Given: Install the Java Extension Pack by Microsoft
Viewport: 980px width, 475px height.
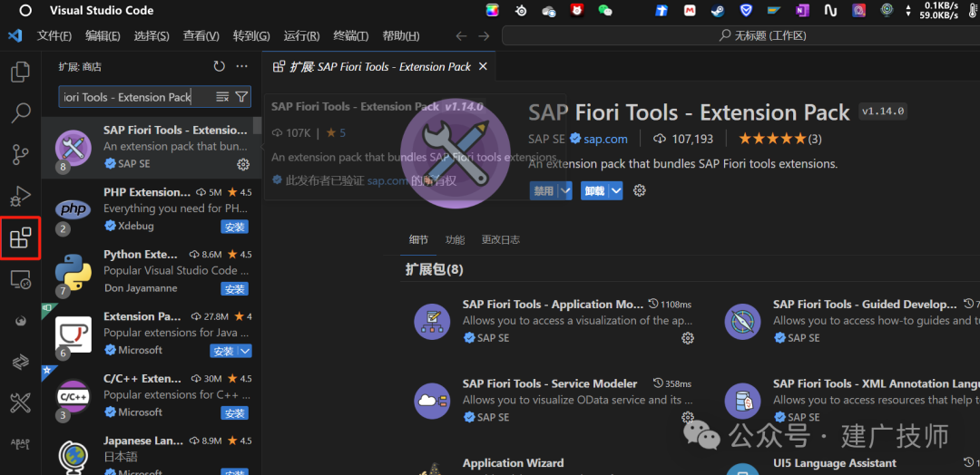Looking at the screenshot, I should point(224,352).
